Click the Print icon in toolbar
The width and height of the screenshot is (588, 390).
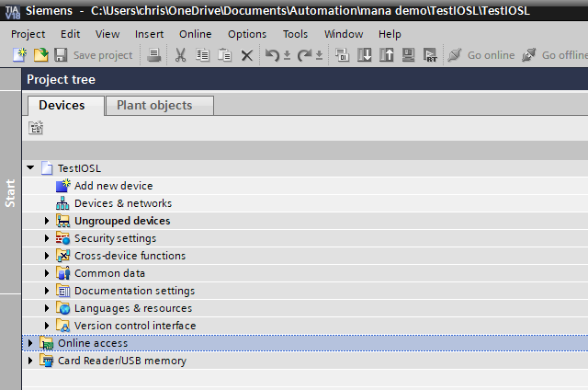[x=153, y=55]
